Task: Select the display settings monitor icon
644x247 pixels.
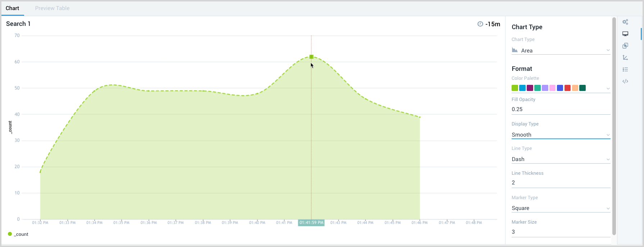Action: tap(625, 34)
